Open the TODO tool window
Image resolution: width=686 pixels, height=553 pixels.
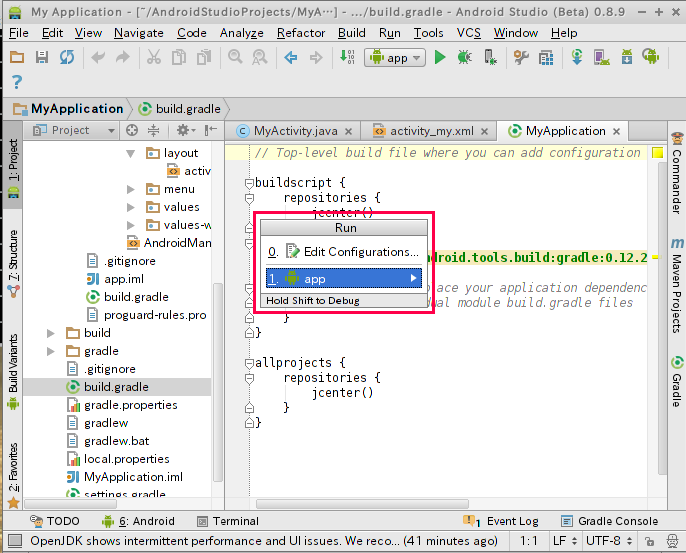point(55,521)
